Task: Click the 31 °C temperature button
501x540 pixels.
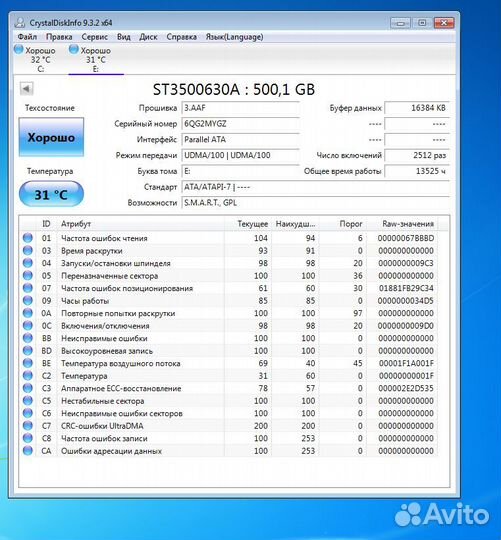Action: (51, 194)
